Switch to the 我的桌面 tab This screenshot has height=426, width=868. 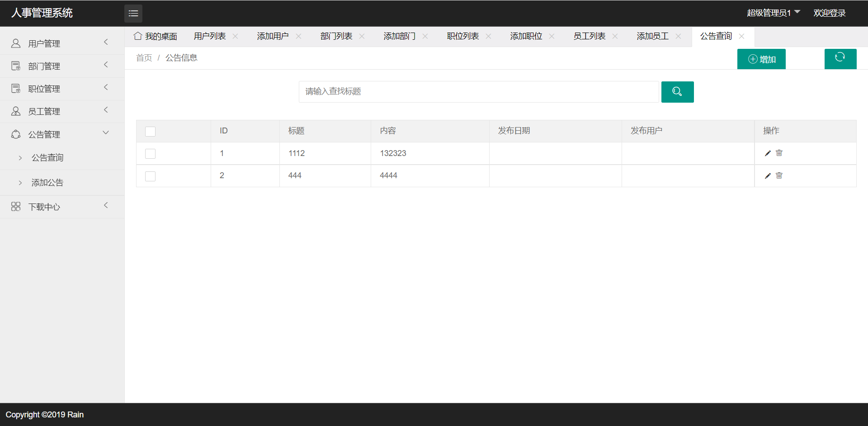click(156, 36)
